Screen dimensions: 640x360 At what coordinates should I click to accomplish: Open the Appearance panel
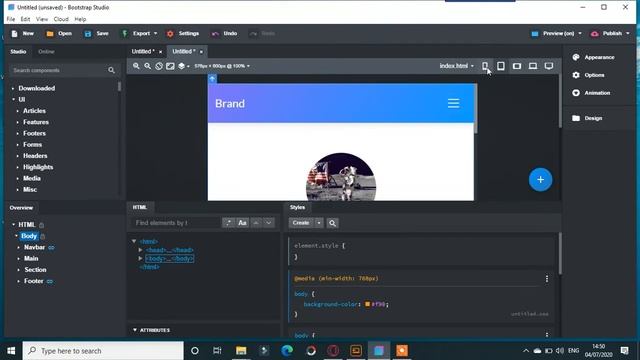click(593, 57)
